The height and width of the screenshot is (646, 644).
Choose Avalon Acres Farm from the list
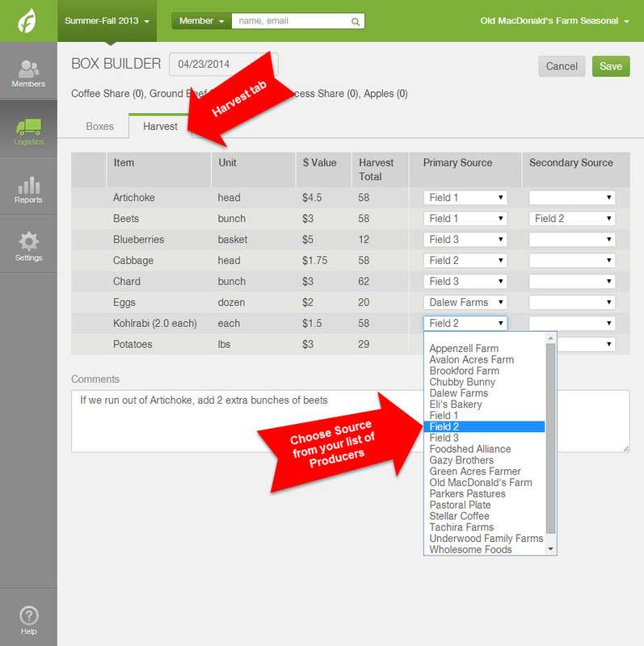(x=485, y=359)
